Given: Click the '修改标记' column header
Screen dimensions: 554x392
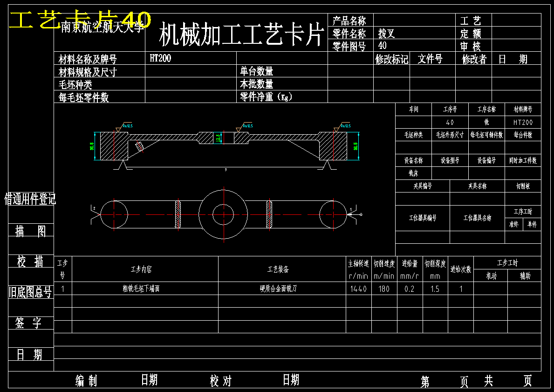Looking at the screenshot, I should pos(392,59).
